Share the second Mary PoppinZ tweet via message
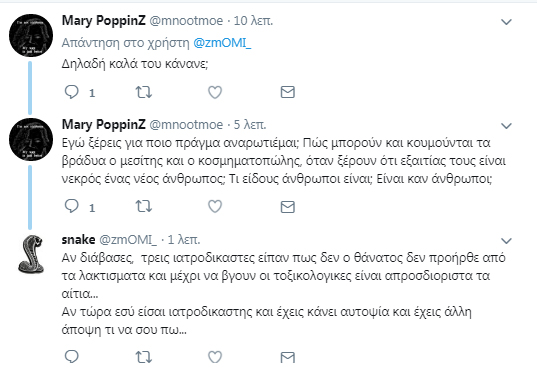The width and height of the screenshot is (538, 371). pyautogui.click(x=288, y=207)
